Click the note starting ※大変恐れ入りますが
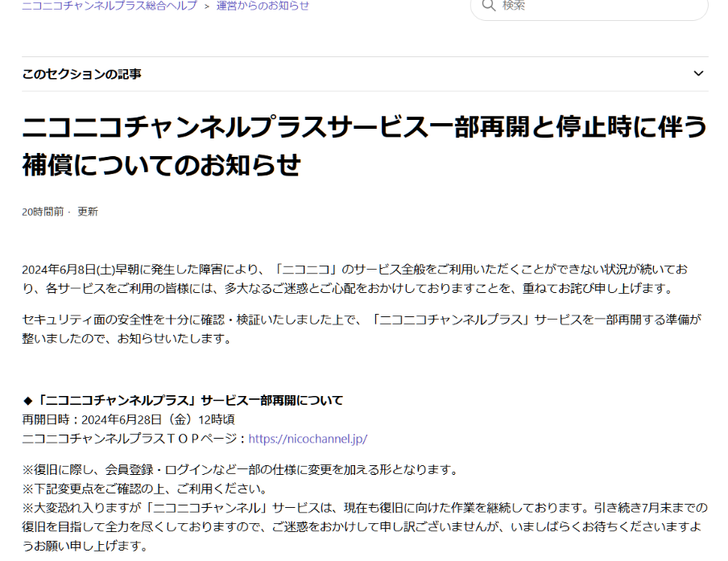728x561 pixels. (x=364, y=526)
